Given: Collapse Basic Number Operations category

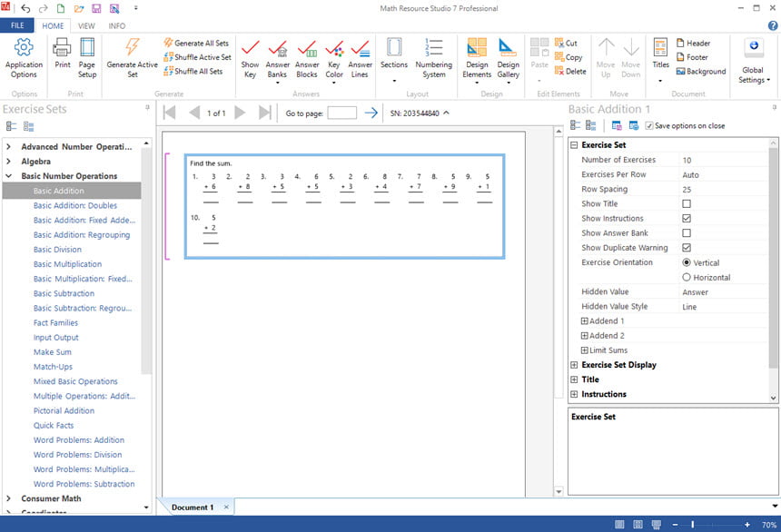Looking at the screenshot, I should (x=8, y=176).
